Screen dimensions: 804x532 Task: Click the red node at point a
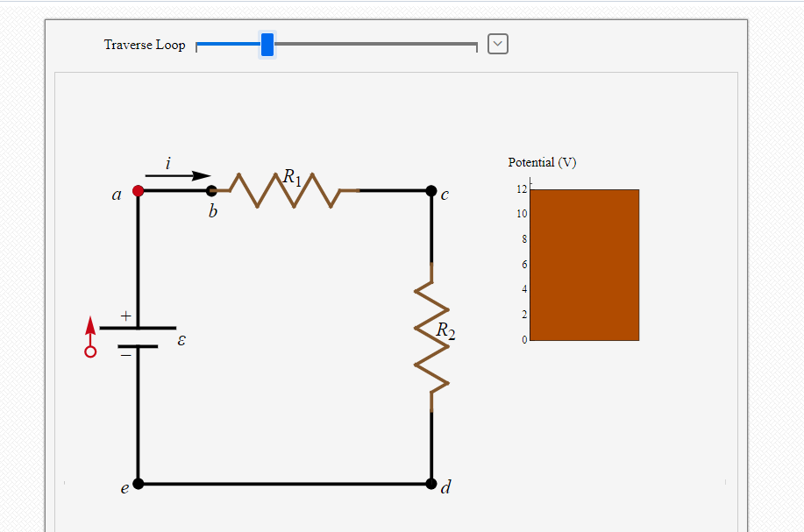pyautogui.click(x=137, y=191)
